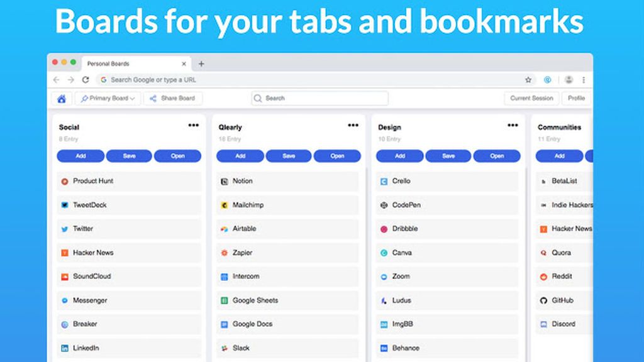644x362 pixels.
Task: Open the Quora entry
Action: click(564, 253)
